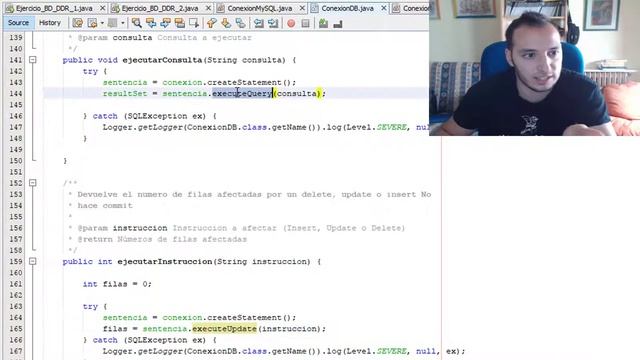Click Shift Line Right icon
The image size is (640, 360).
pyautogui.click(x=273, y=23)
